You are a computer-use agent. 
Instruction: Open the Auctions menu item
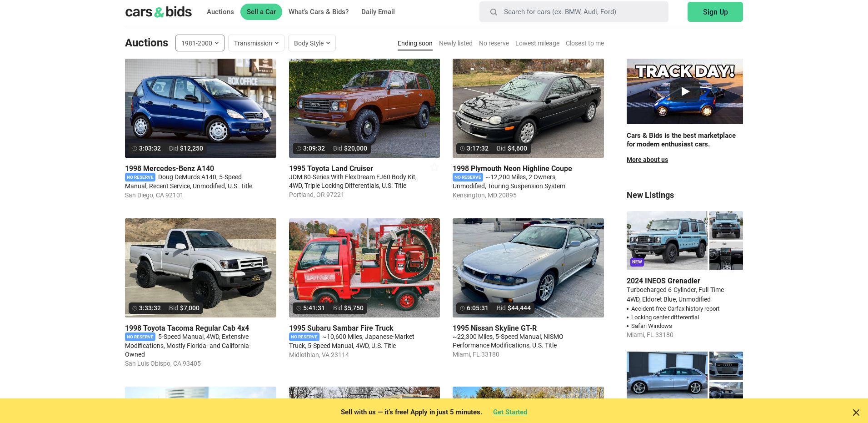(220, 12)
